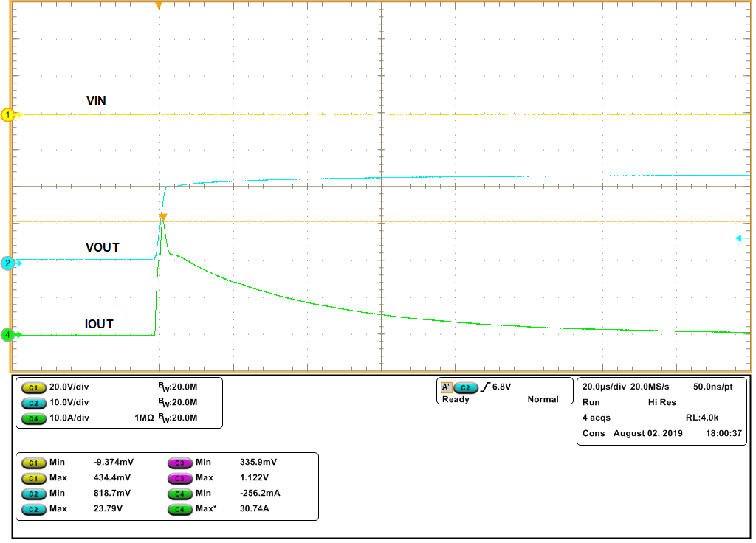The width and height of the screenshot is (756, 543).
Task: Click the yellow channel 1 marker on graticule edge
Action: (x=6, y=114)
